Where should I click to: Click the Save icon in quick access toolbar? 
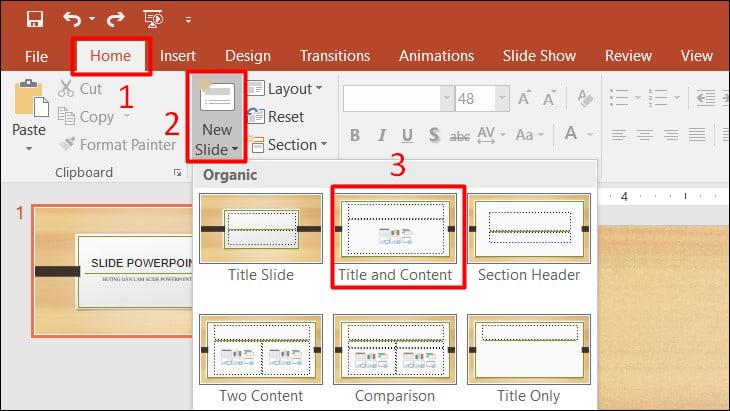pyautogui.click(x=35, y=20)
